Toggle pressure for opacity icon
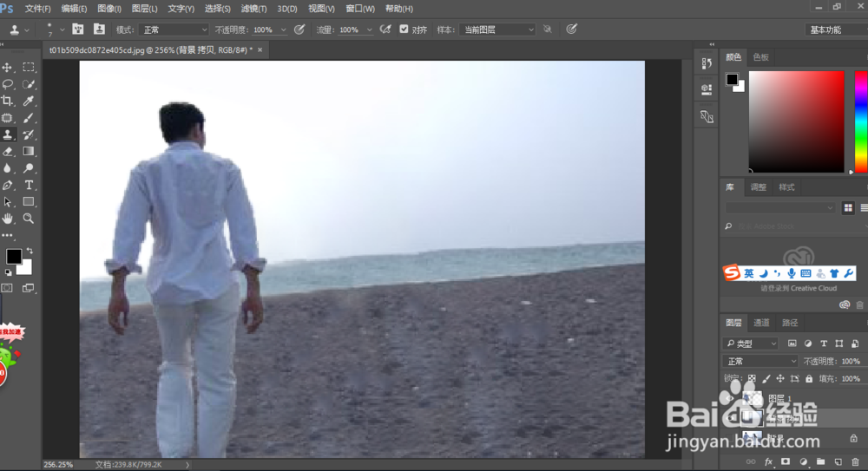The image size is (868, 471). tap(299, 29)
